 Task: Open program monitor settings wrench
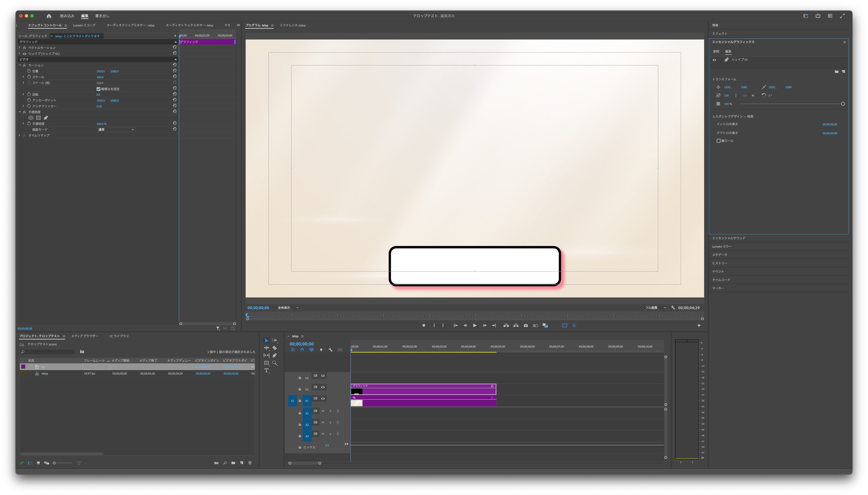[673, 307]
